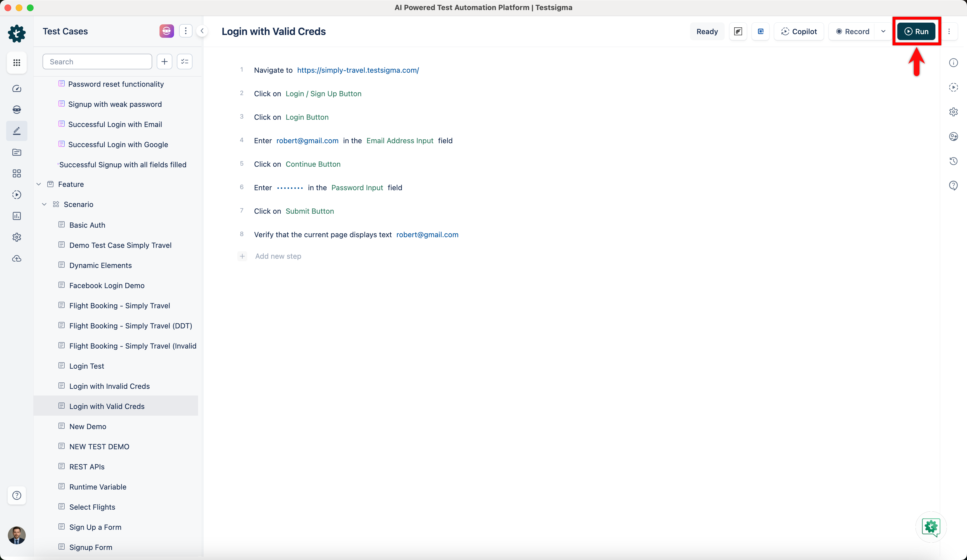
Task: Open the apps grid launcher in the sidebar
Action: tap(17, 63)
